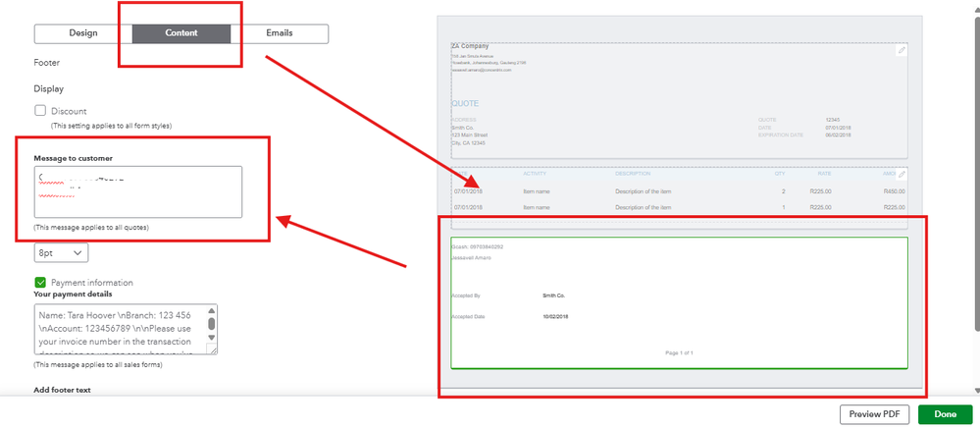The height and width of the screenshot is (429, 980).
Task: Click the 'ZA Company' name in the preview
Action: pyautogui.click(x=470, y=46)
